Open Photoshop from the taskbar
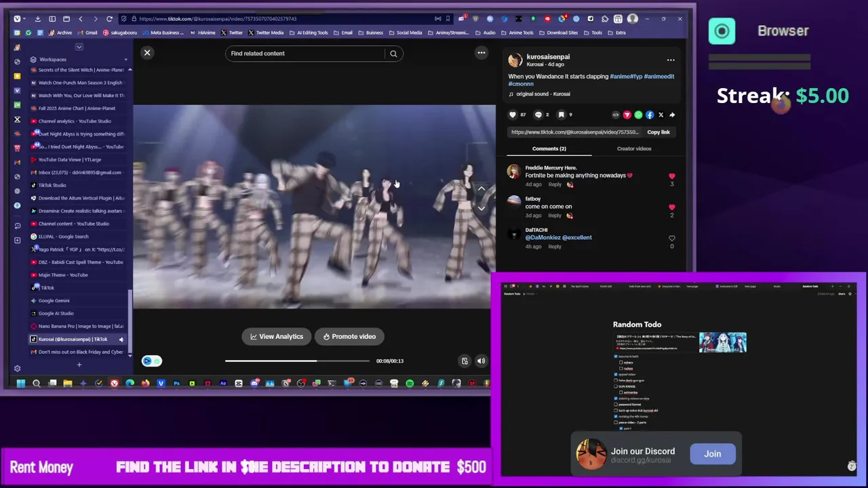 pyautogui.click(x=176, y=384)
